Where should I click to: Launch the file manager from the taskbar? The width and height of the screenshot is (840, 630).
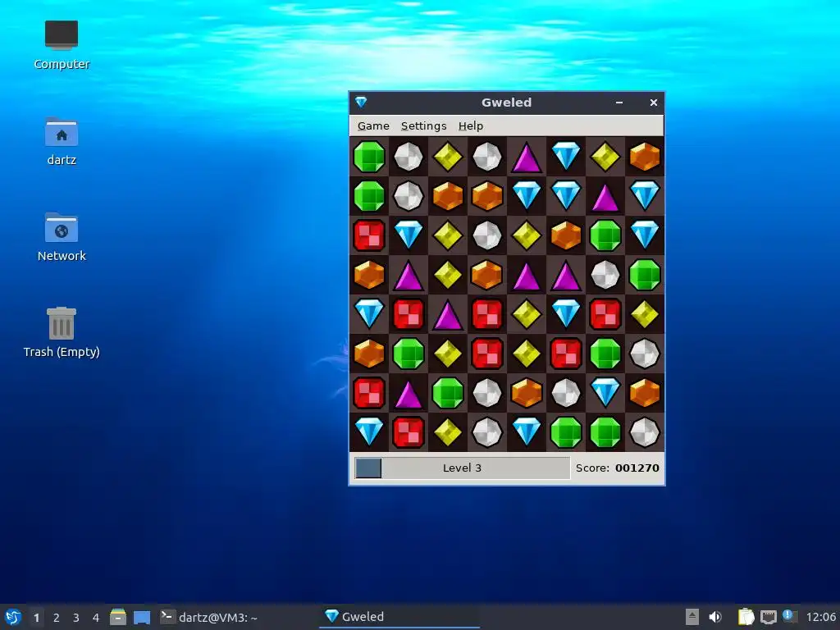pos(118,617)
